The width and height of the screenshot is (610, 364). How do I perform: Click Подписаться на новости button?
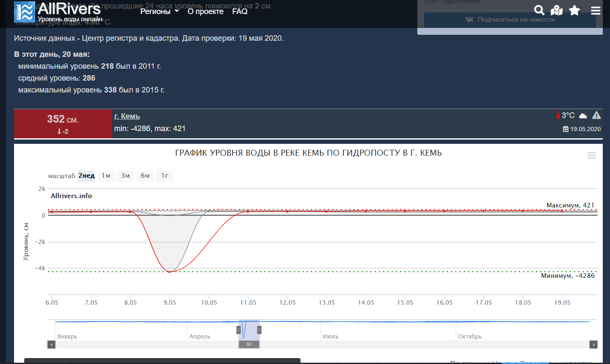pos(510,20)
